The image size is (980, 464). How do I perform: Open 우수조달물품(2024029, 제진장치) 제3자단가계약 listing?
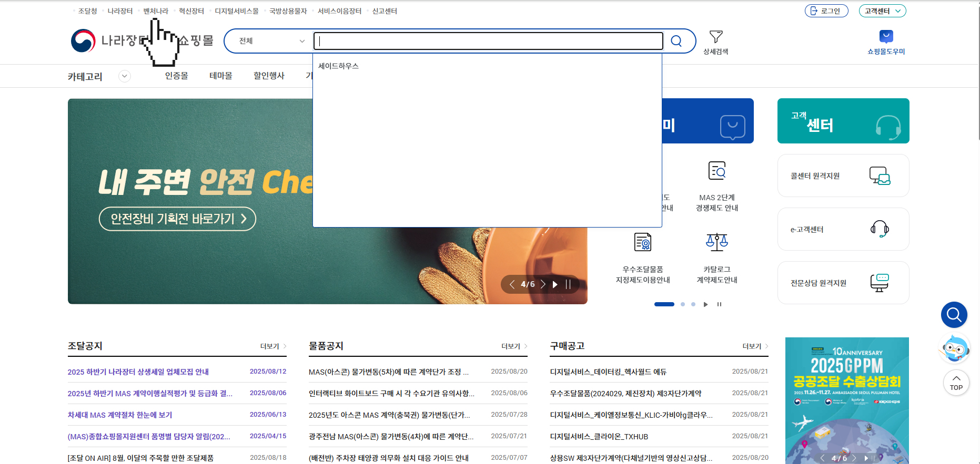625,394
